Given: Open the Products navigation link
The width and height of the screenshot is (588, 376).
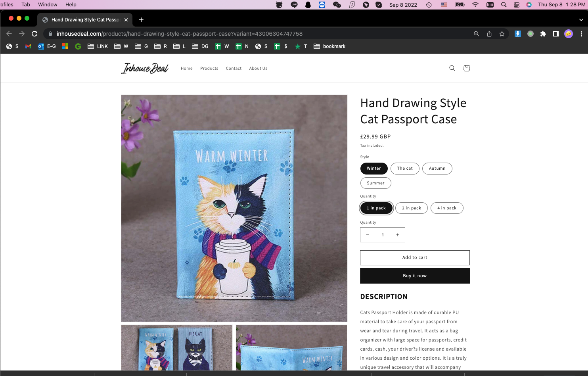Looking at the screenshot, I should [209, 68].
